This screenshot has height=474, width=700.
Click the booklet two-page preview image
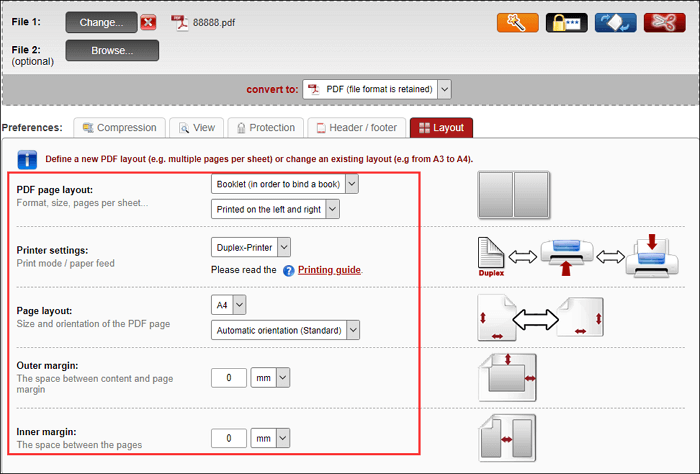513,195
